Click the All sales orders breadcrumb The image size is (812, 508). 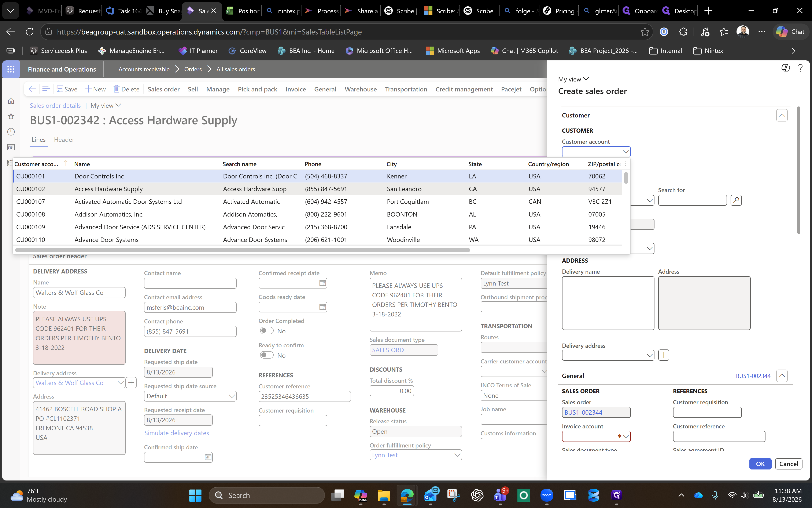point(236,69)
